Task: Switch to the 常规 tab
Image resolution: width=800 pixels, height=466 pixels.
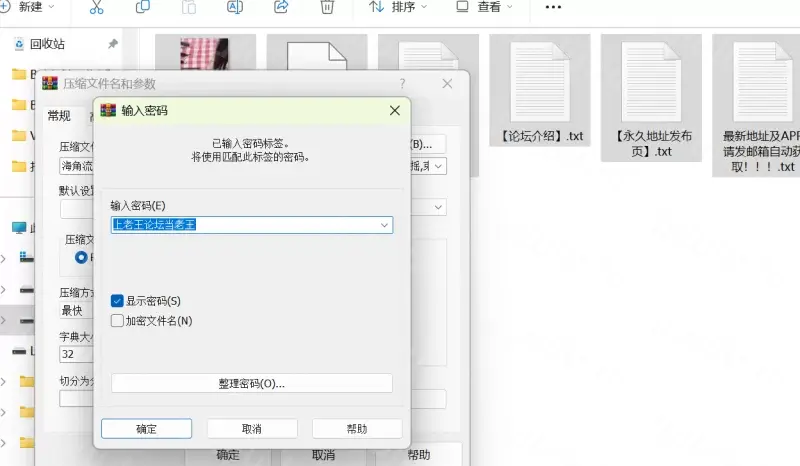Action: (59, 116)
